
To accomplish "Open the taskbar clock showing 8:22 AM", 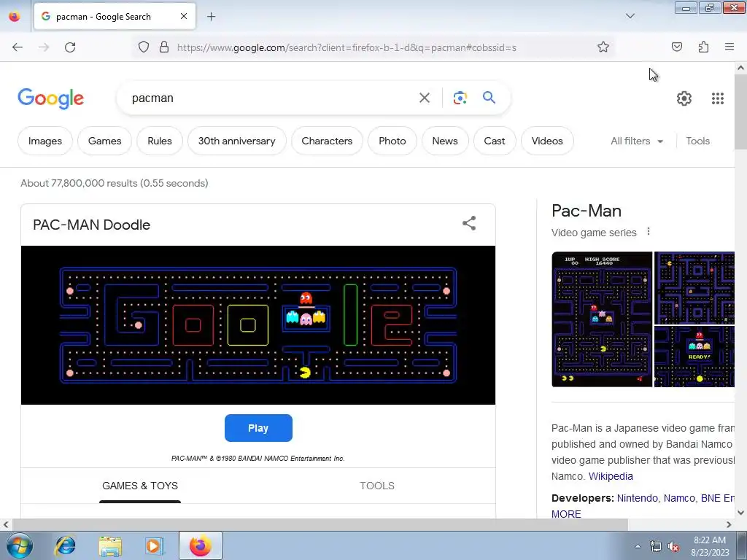I will (710, 546).
